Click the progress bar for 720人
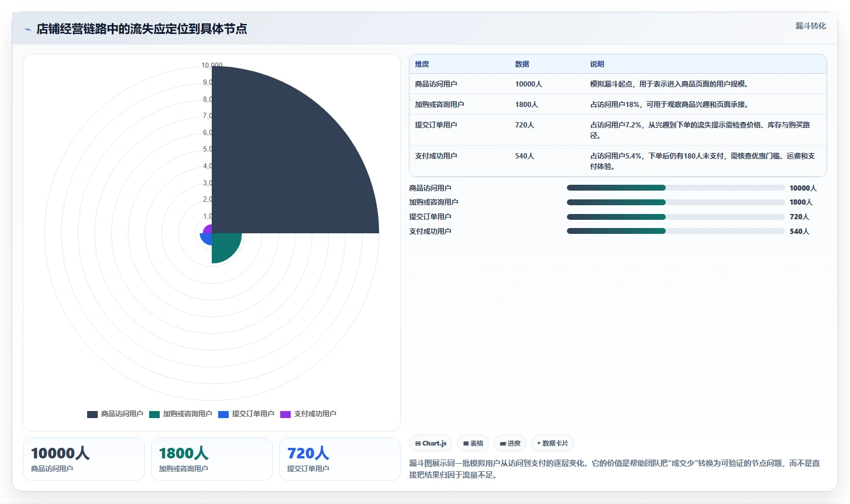850x504 pixels. coord(676,217)
